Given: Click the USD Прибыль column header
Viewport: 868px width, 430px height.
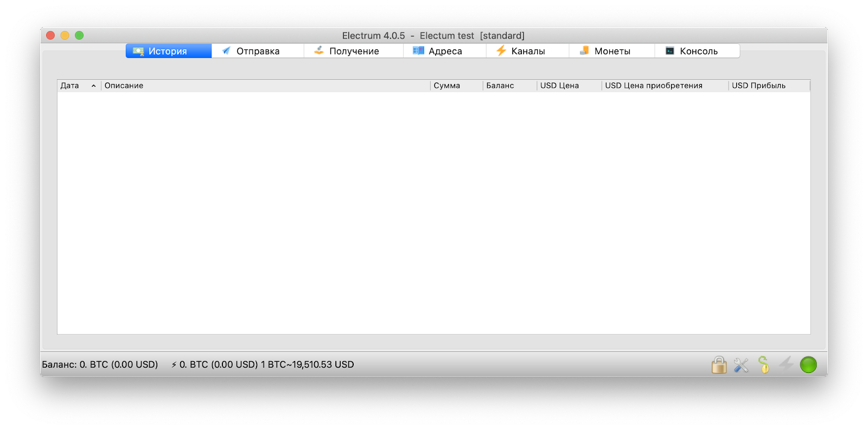Looking at the screenshot, I should [758, 86].
